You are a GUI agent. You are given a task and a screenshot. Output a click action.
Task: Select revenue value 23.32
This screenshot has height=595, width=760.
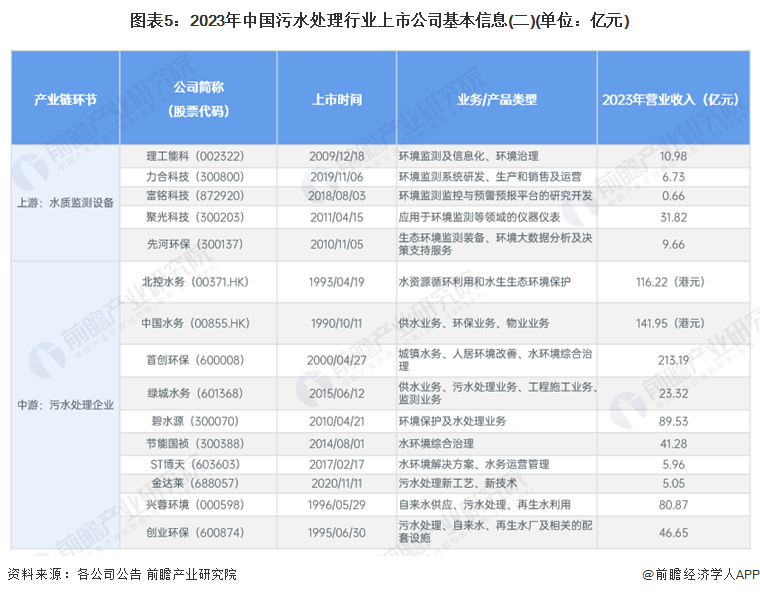click(x=673, y=393)
